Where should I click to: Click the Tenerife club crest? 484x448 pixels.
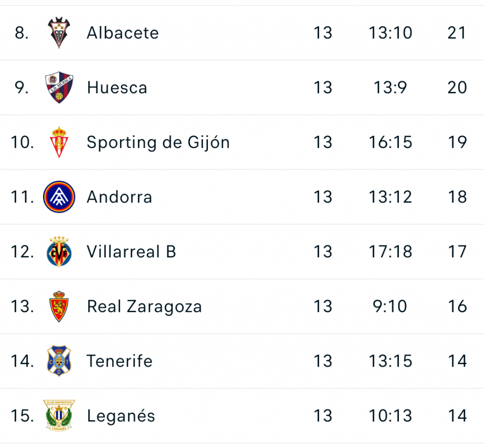point(59,361)
